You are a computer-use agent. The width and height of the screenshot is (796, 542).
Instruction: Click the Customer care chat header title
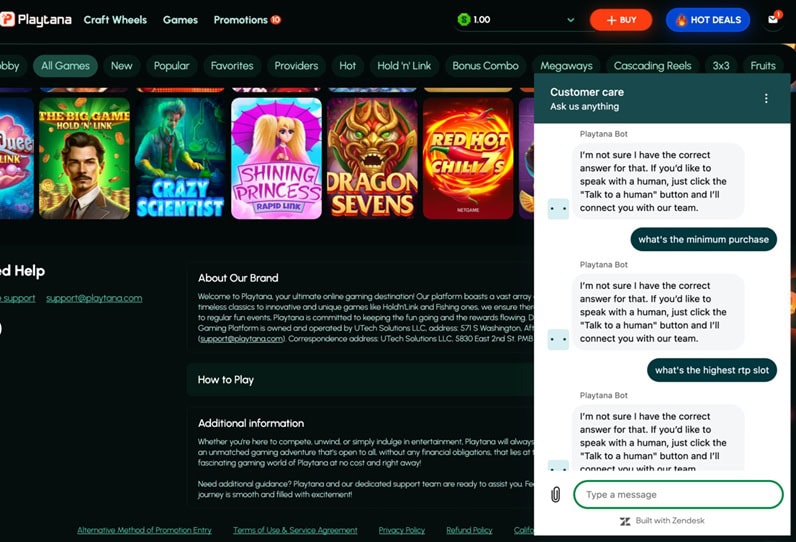[x=587, y=92]
